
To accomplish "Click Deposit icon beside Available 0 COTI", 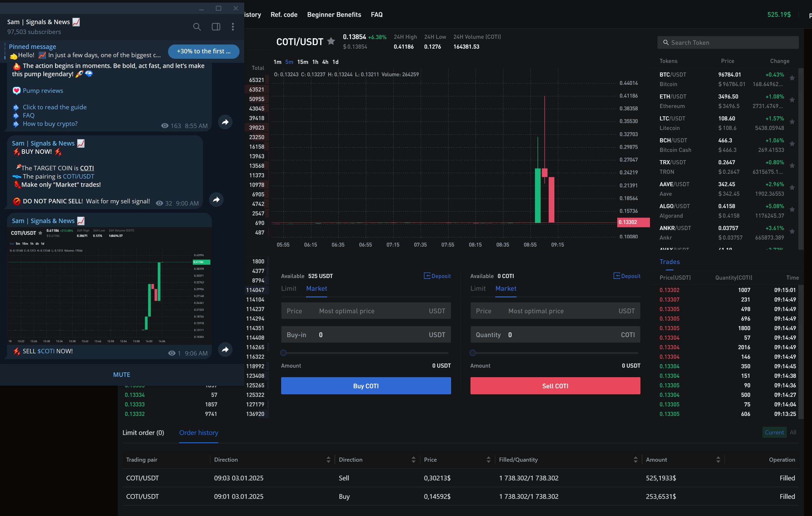I will coord(616,276).
